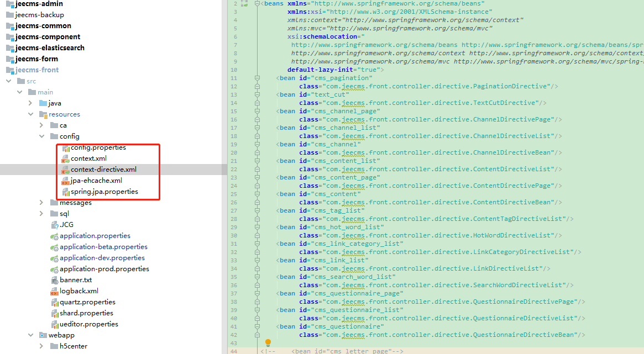Screen dimensions: 644x354
Task: Collapse the resources folder
Action: pyautogui.click(x=31, y=114)
